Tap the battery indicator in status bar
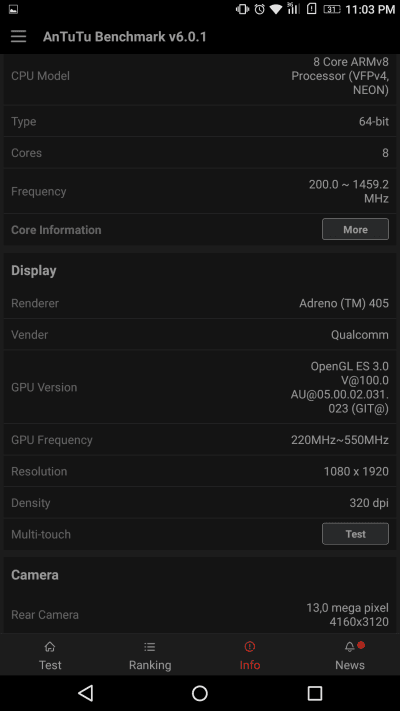 (x=332, y=9)
